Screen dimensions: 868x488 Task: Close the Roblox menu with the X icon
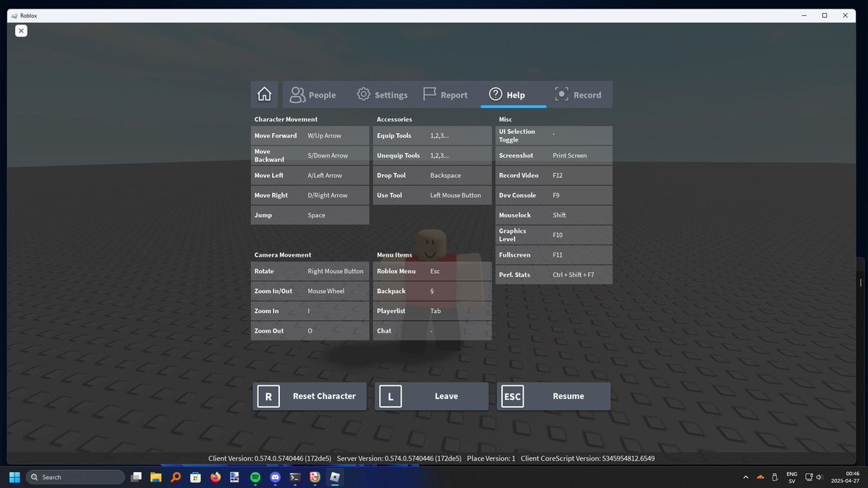pyautogui.click(x=21, y=30)
